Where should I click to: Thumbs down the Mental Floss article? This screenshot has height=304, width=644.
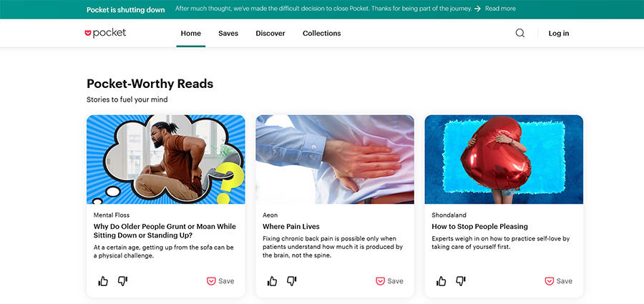123,281
